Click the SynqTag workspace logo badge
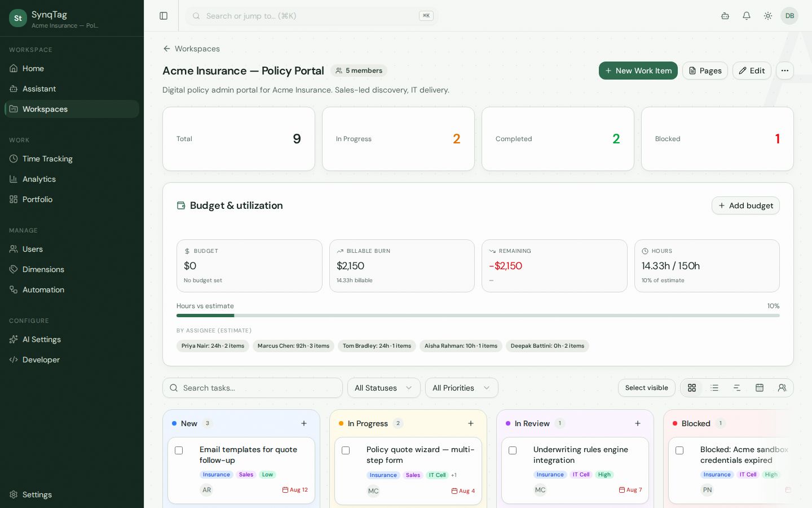The height and width of the screenshot is (508, 812). click(18, 18)
